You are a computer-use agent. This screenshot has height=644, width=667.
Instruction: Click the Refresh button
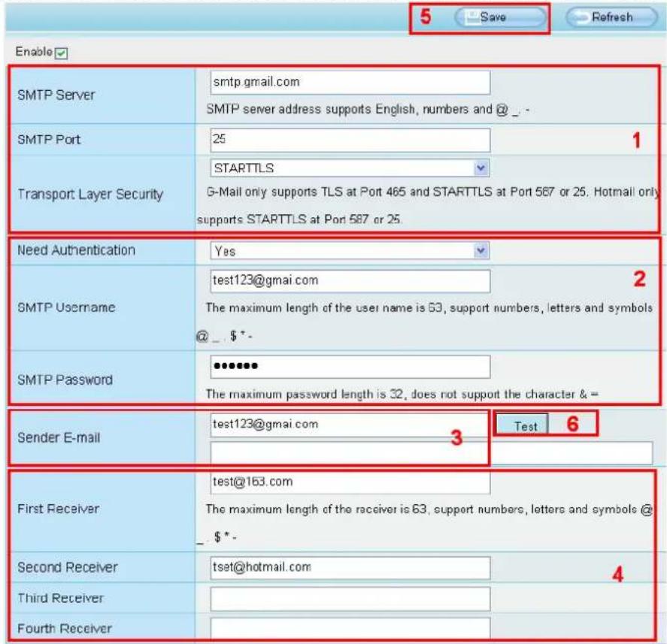point(611,17)
